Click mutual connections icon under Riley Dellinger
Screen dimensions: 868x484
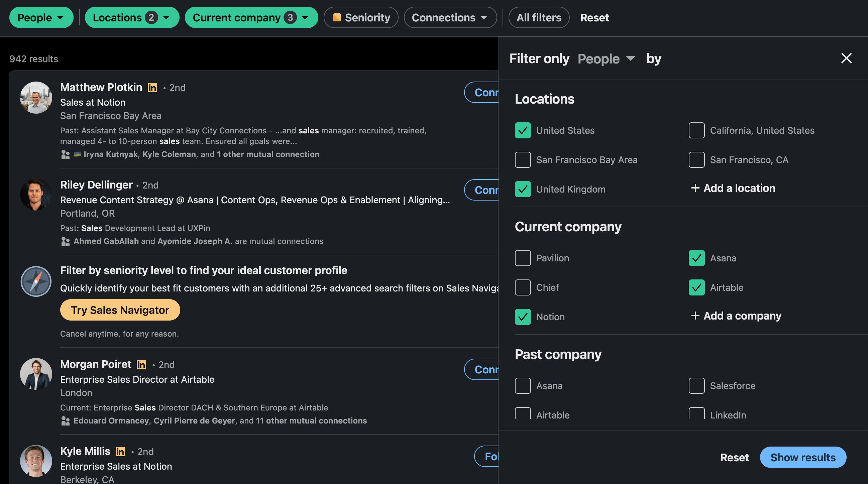(x=66, y=241)
